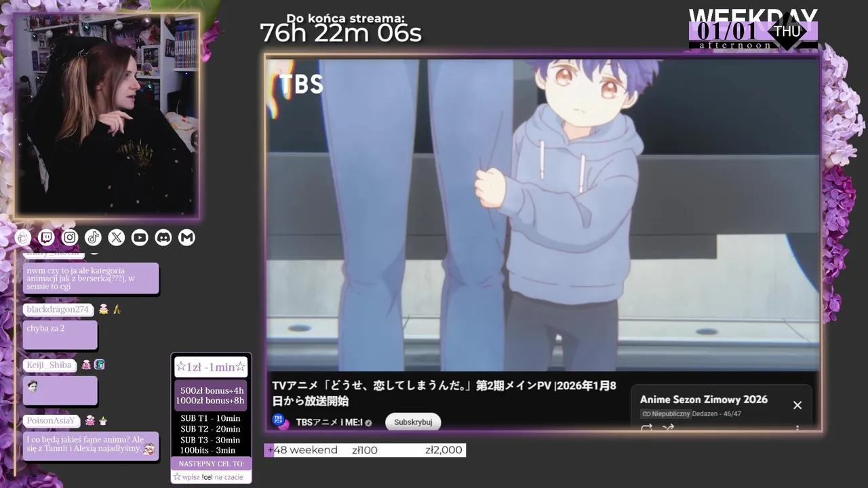The height and width of the screenshot is (488, 868).
Task: Click the Japanese video title text
Action: tap(445, 393)
